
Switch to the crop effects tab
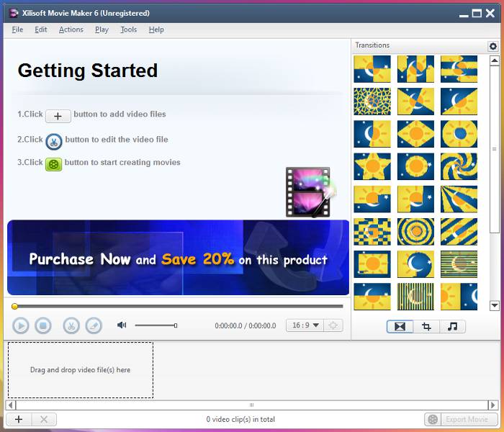[426, 326]
